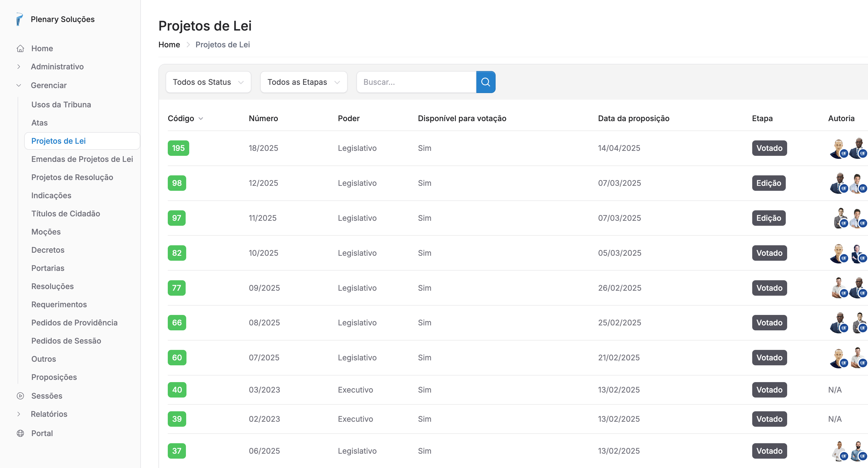Open Emendas de Projetos de Lei menu item
The height and width of the screenshot is (468, 868).
[x=82, y=159]
